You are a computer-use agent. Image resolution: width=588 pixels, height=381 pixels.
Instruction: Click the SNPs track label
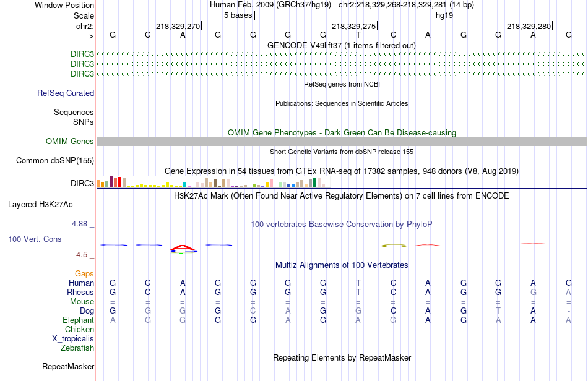click(84, 122)
